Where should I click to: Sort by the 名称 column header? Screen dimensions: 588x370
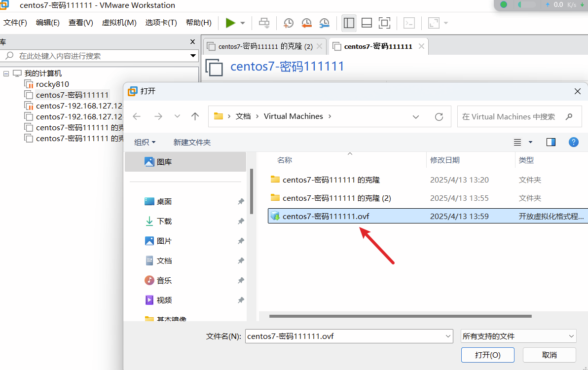tap(284, 160)
